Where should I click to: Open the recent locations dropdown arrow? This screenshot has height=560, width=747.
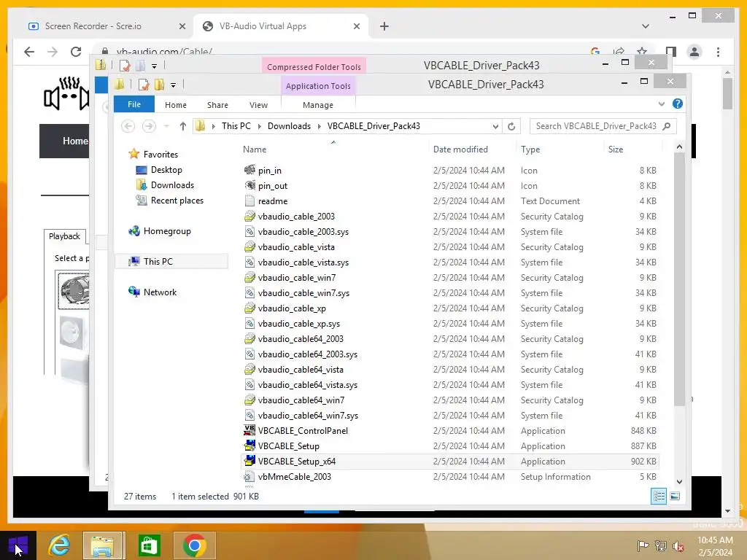[166, 126]
